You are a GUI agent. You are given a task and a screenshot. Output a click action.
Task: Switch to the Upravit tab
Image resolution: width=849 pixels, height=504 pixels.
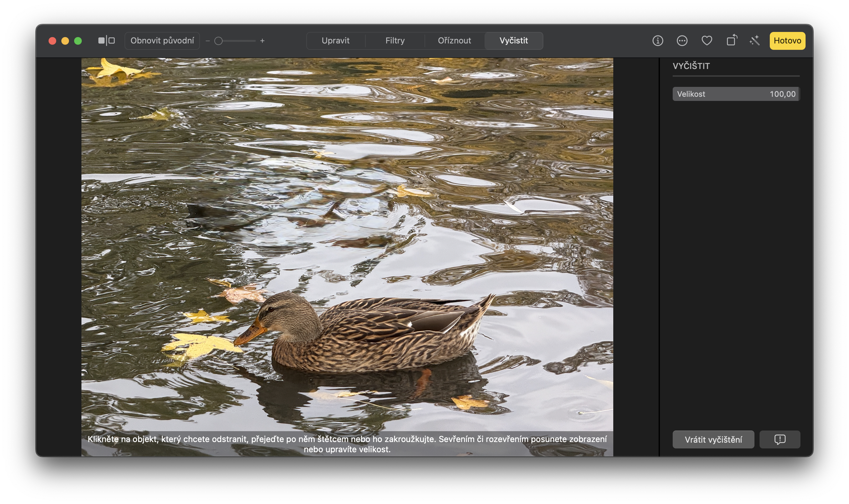(x=336, y=41)
